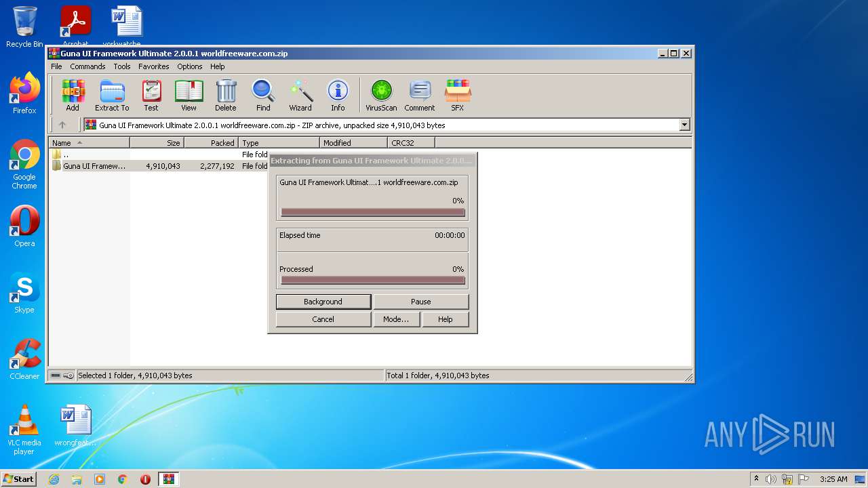The height and width of the screenshot is (488, 868).
Task: Open the Find magnifier tool
Action: click(263, 95)
